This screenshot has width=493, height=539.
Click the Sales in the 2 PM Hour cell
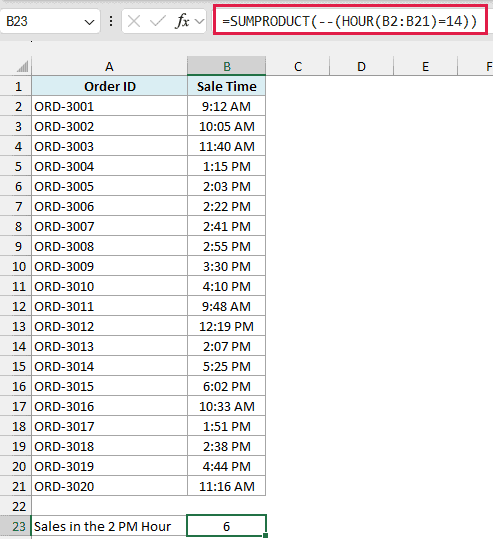tap(109, 526)
